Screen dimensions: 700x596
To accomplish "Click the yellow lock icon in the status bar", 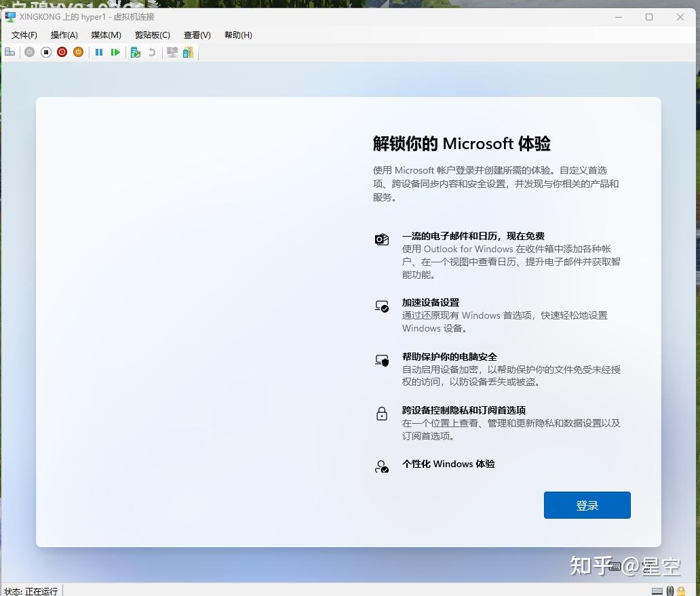I will [681, 591].
